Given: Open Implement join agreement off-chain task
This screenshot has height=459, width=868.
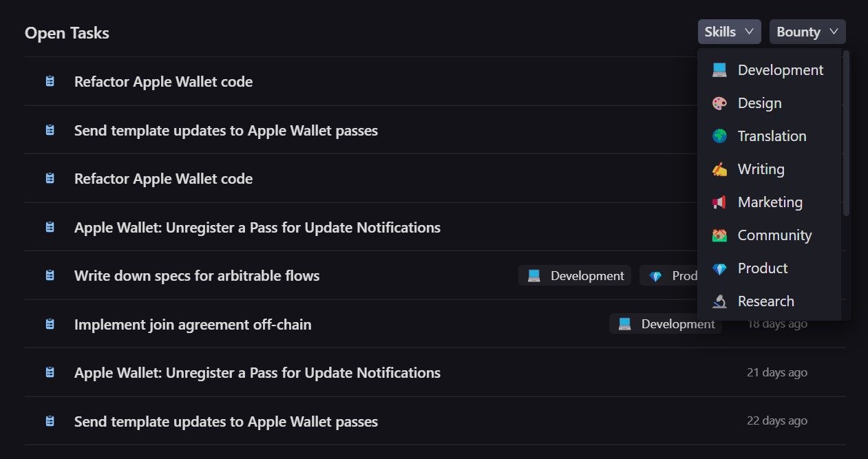Looking at the screenshot, I should pos(193,324).
